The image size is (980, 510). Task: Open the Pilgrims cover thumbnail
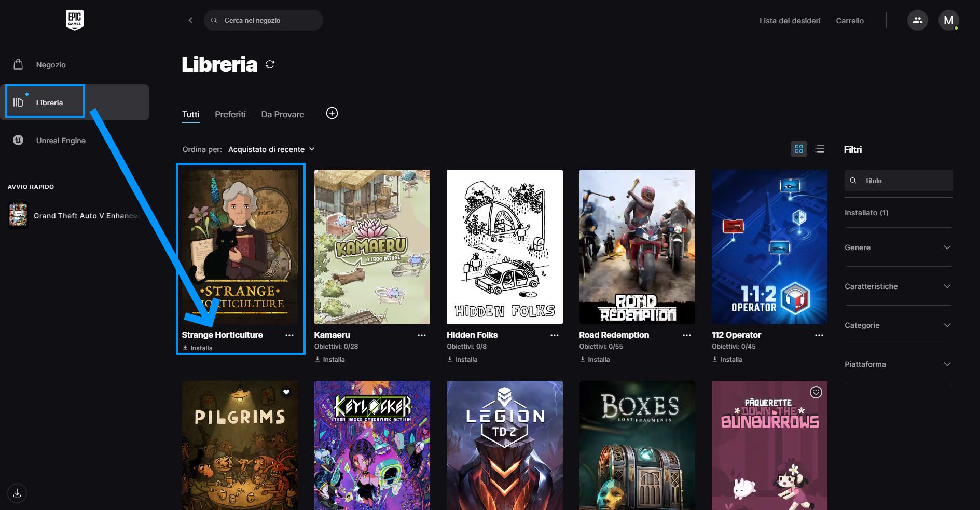point(240,445)
